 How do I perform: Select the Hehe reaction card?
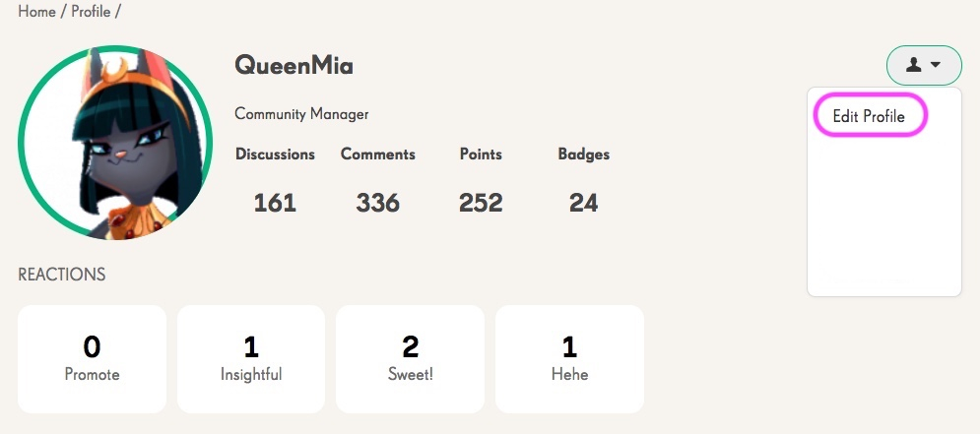click(569, 359)
